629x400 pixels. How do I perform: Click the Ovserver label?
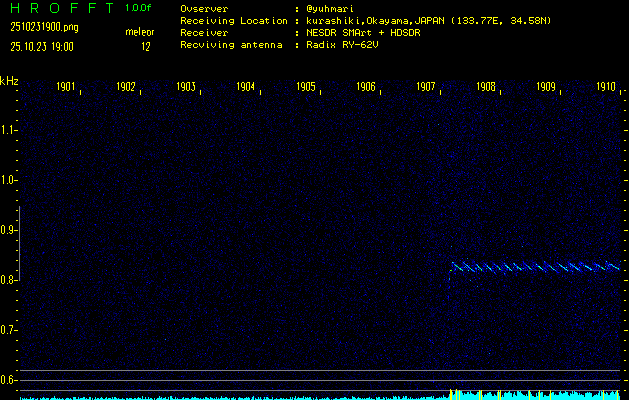click(204, 9)
